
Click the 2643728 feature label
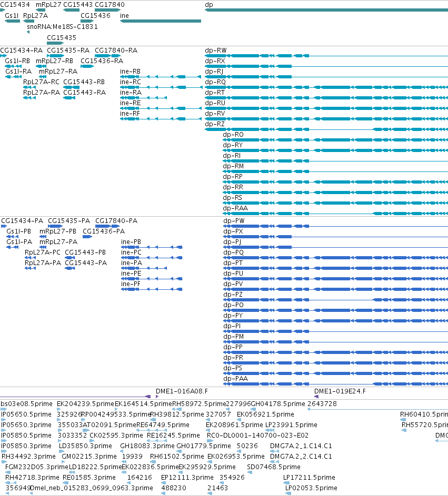pos(322,404)
